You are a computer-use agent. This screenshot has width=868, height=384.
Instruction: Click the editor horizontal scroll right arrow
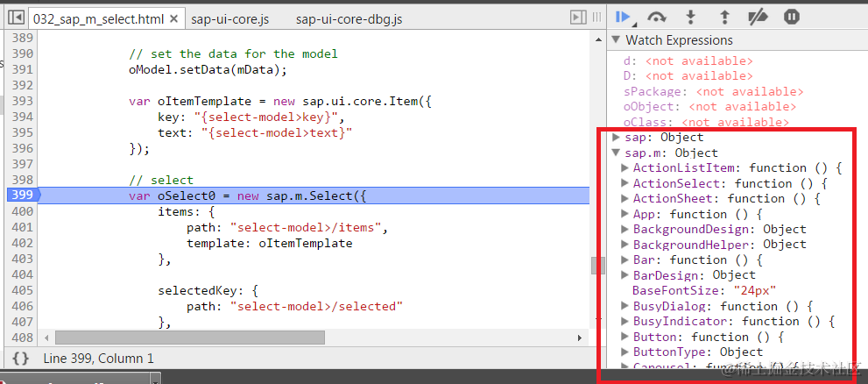(580, 338)
